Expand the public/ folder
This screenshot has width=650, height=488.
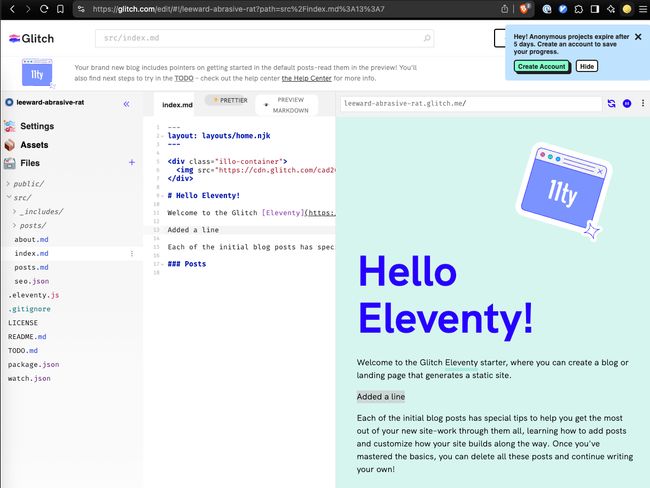[8, 183]
